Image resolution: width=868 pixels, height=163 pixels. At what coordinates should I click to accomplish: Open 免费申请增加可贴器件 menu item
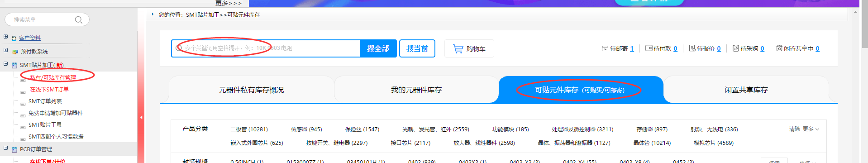click(56, 113)
